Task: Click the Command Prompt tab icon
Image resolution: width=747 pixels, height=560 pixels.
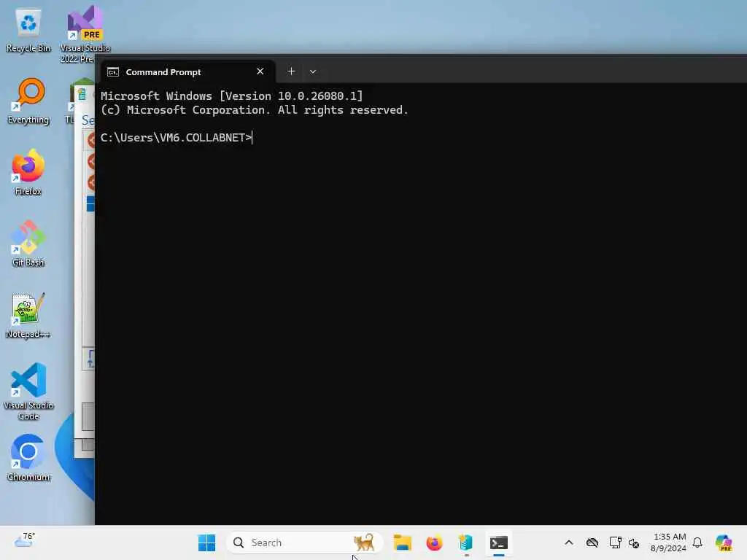Action: pyautogui.click(x=113, y=72)
